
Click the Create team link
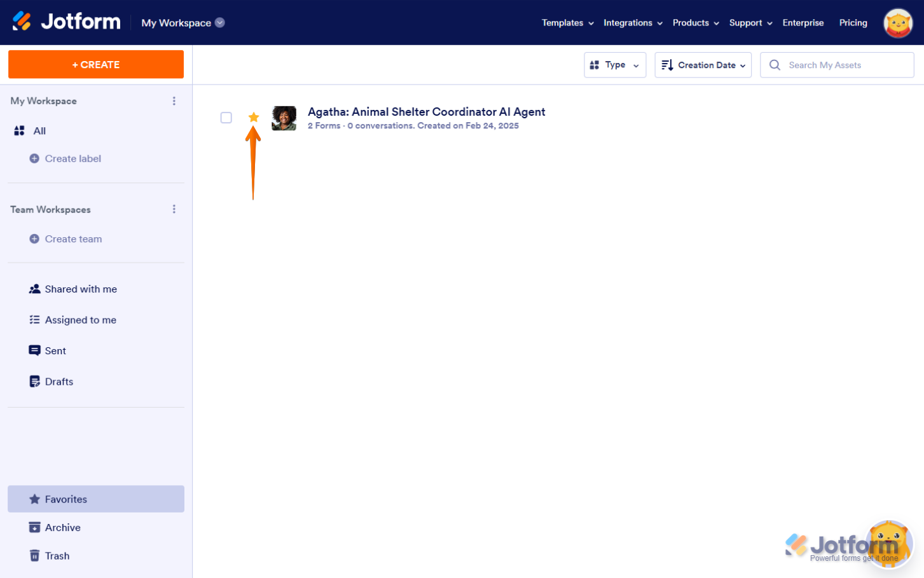[74, 239]
